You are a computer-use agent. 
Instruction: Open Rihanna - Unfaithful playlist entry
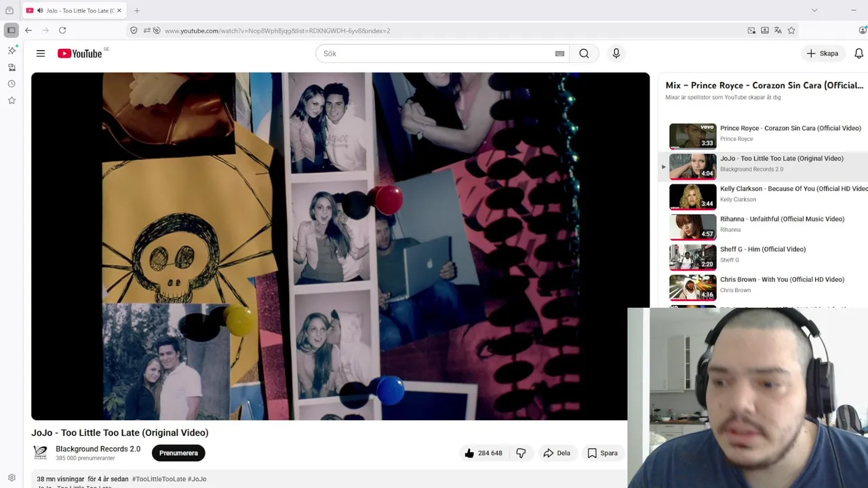coord(782,219)
